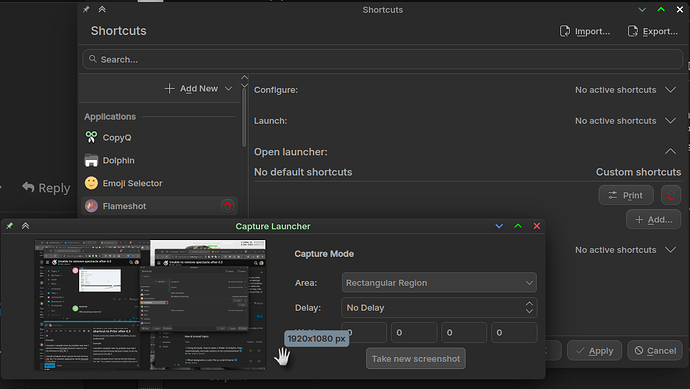This screenshot has height=389, width=690.
Task: Collapse the Open launcher section
Action: 670,151
